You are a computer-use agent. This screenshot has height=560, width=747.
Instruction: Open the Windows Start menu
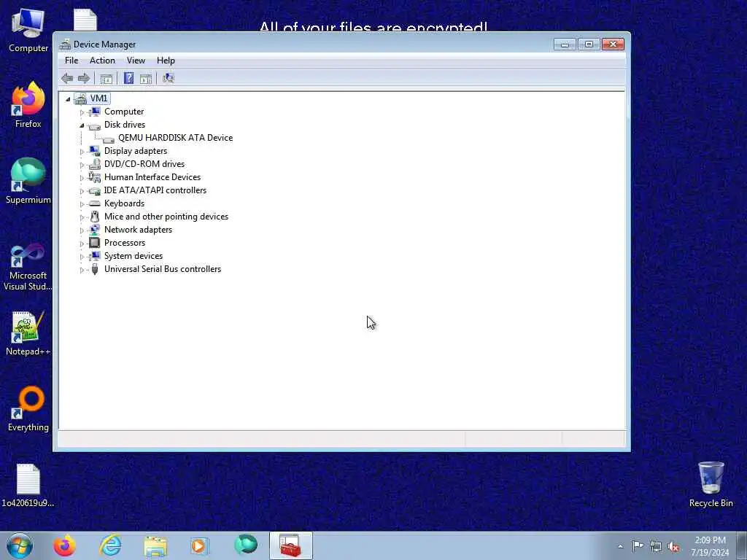20,546
